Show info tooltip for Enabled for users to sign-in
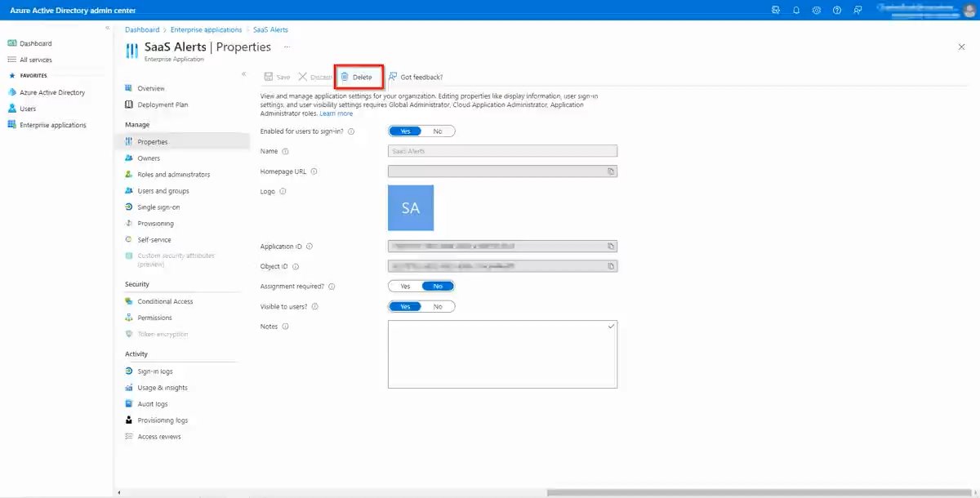Viewport: 980px width, 498px height. (x=351, y=131)
